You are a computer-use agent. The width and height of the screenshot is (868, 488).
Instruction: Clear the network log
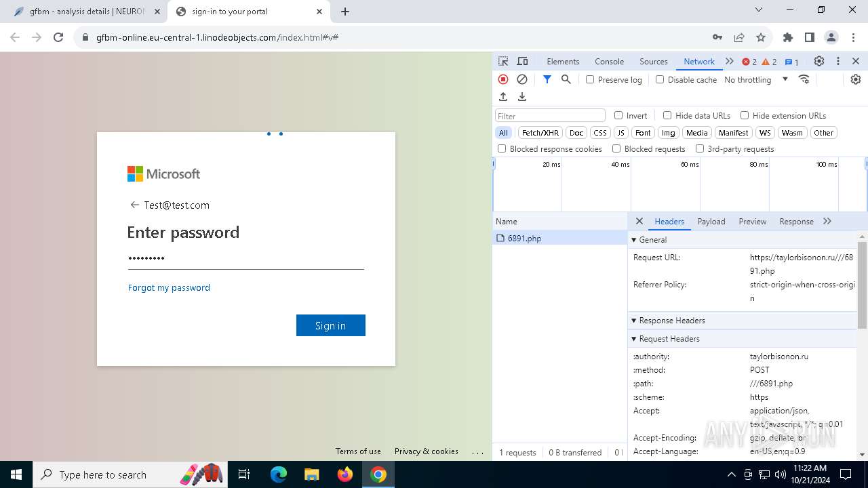(522, 79)
